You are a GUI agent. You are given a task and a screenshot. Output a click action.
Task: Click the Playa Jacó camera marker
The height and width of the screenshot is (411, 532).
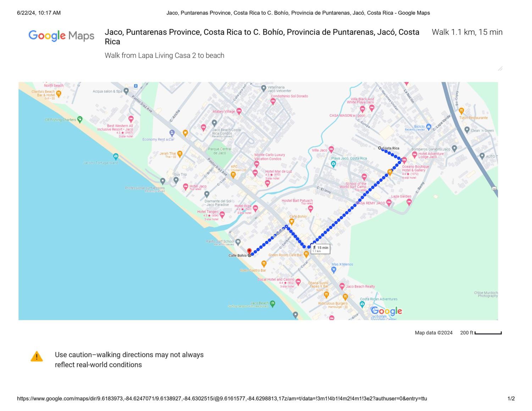pyautogui.click(x=333, y=164)
